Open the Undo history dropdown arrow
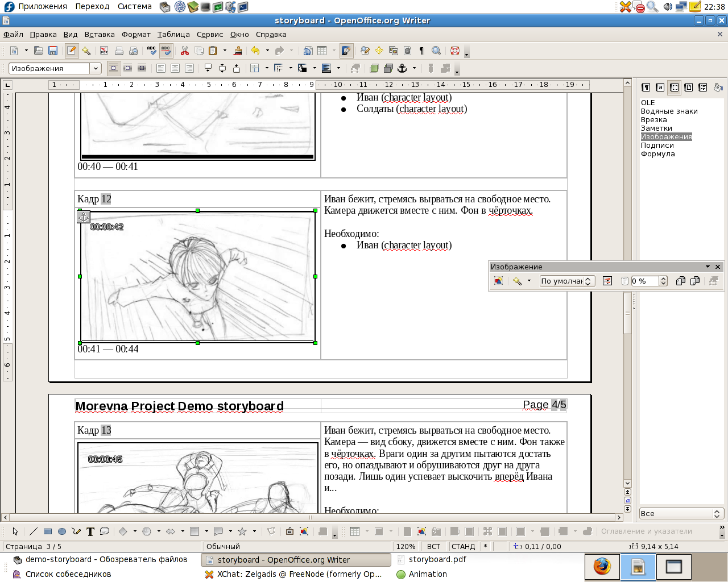728x582 pixels. tap(267, 51)
